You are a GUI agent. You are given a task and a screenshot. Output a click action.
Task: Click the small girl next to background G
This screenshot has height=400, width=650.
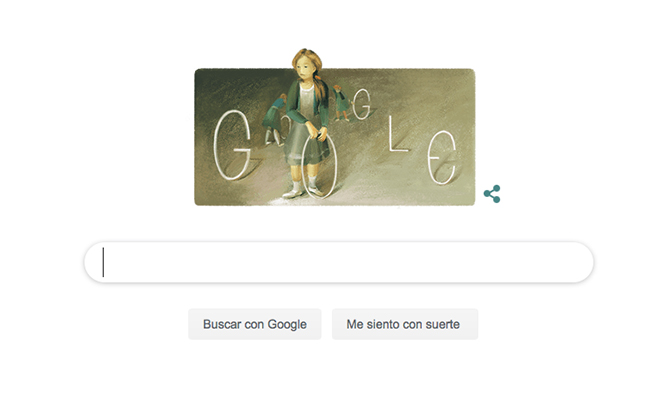coord(342,103)
